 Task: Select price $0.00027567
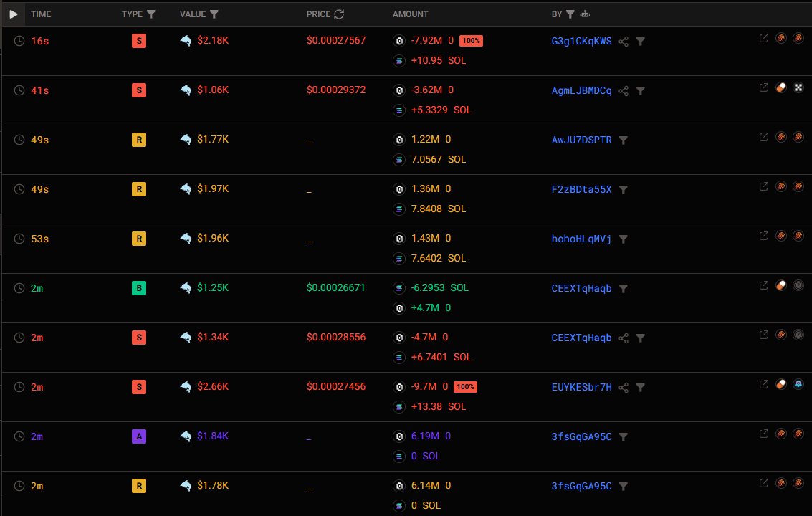click(x=336, y=40)
